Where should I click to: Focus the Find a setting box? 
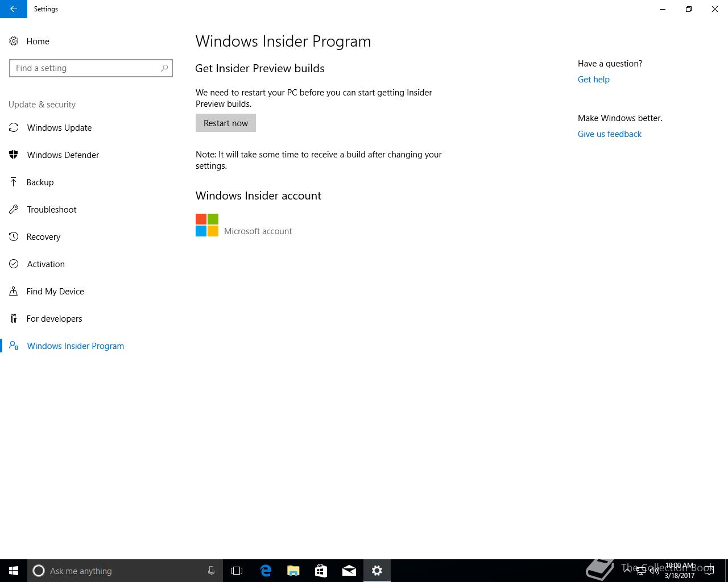91,68
